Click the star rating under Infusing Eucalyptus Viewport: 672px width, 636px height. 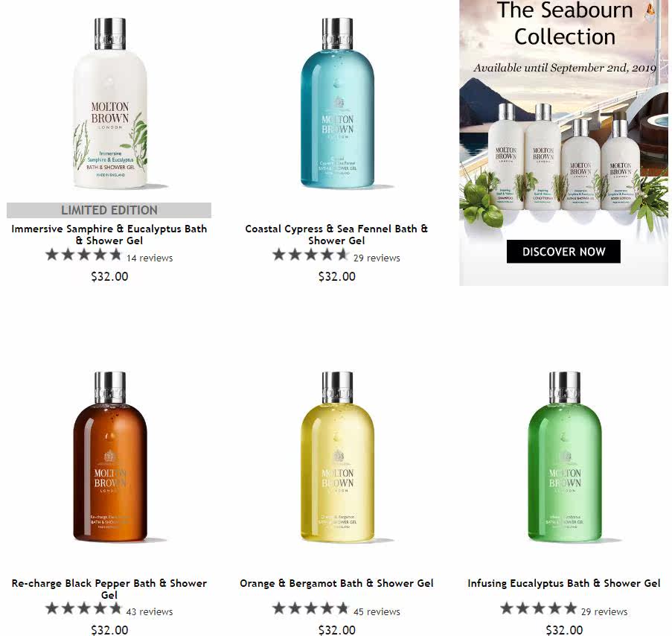tap(539, 608)
